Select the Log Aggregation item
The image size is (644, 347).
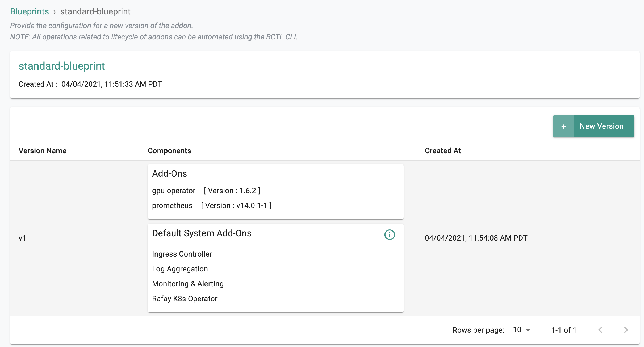[x=180, y=269]
